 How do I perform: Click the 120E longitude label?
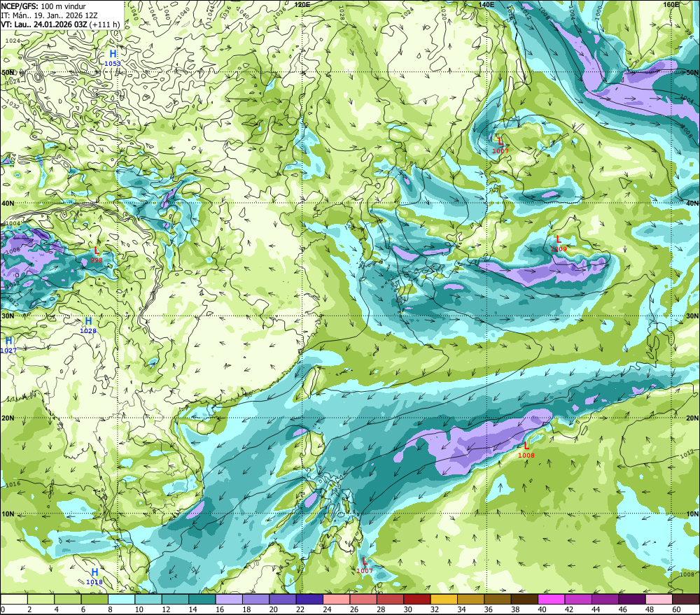pyautogui.click(x=302, y=4)
